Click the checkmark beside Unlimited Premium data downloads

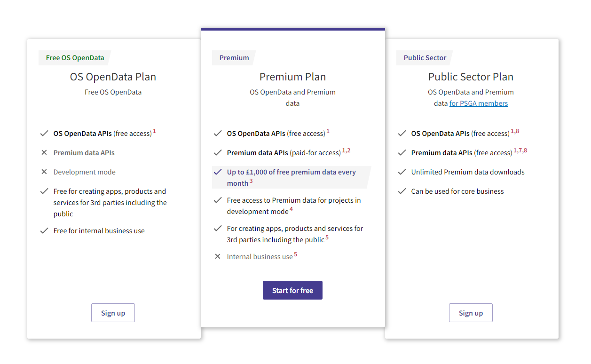tap(402, 172)
